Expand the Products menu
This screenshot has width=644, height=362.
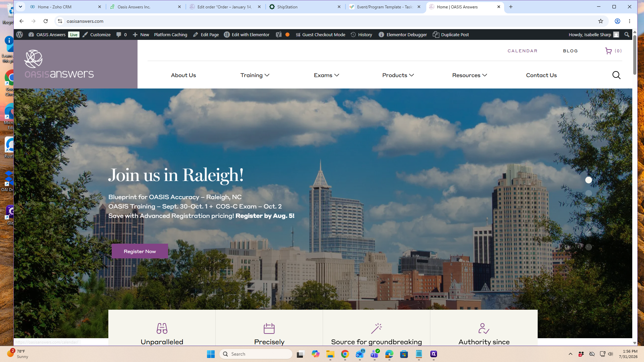(398, 75)
